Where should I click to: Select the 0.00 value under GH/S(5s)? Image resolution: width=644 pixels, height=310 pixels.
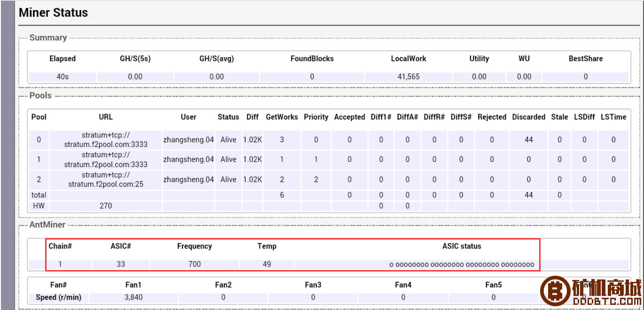tap(135, 77)
